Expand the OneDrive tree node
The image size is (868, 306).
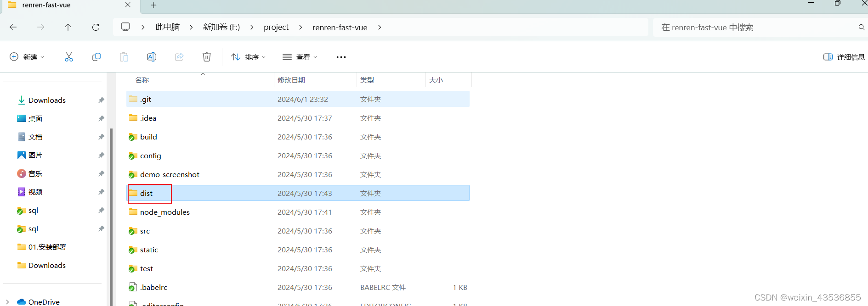7,302
